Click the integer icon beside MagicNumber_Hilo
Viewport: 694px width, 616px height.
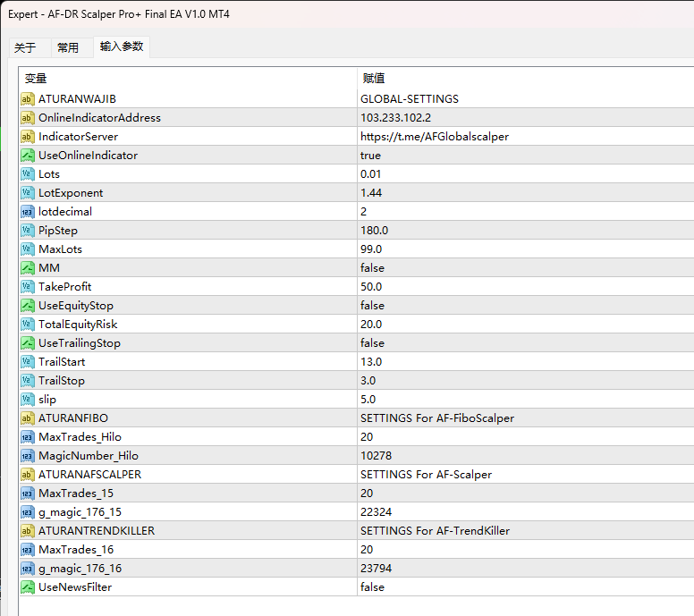28,455
